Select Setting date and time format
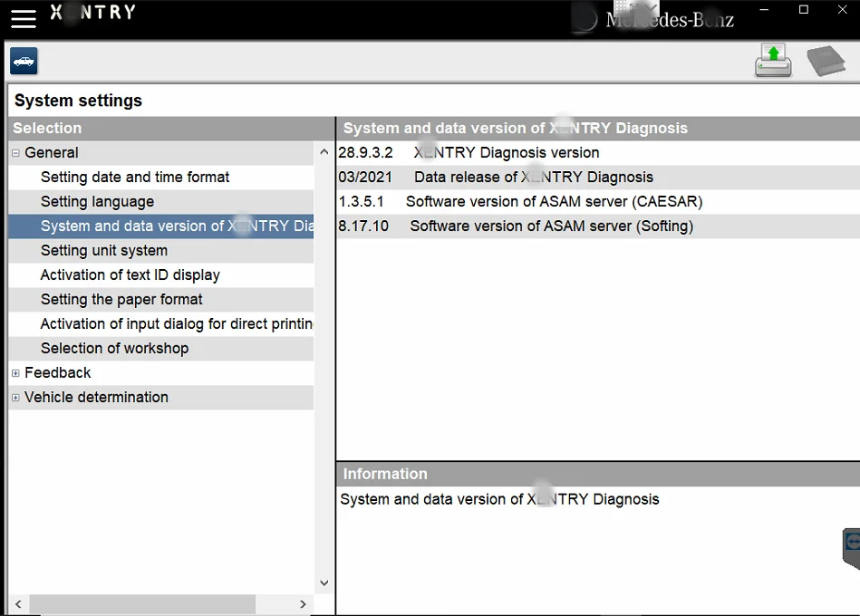Viewport: 860px width, 616px height. 160,177
